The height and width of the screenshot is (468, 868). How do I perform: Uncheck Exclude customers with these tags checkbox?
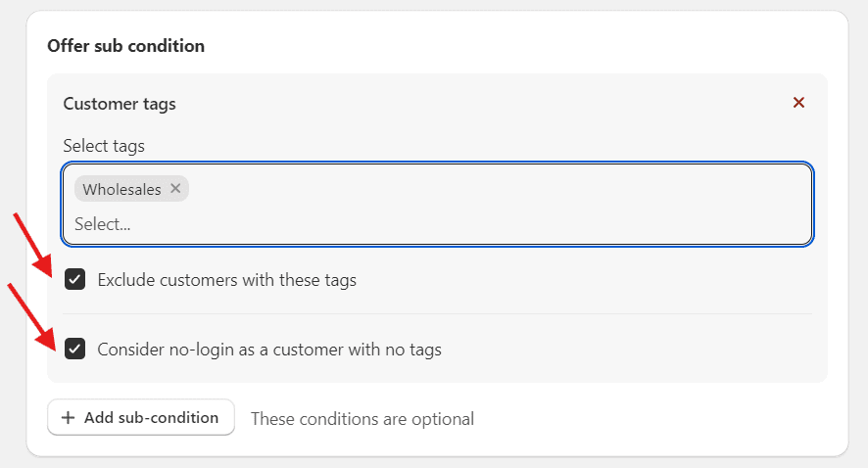click(74, 280)
